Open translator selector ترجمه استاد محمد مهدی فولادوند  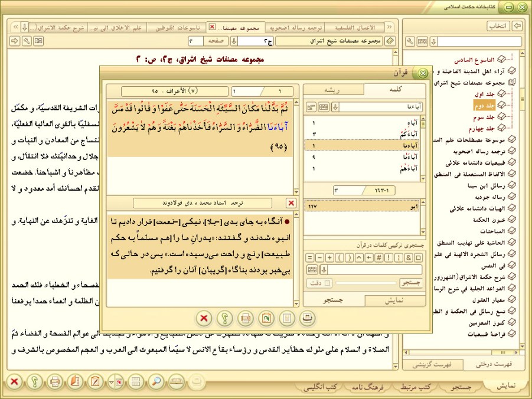pos(203,203)
